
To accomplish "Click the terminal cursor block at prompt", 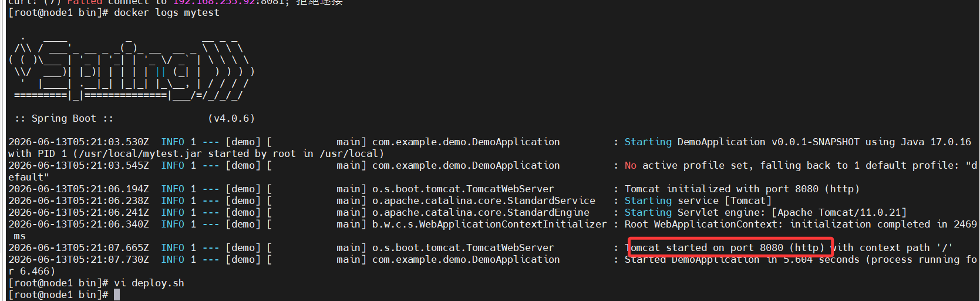I will pyautogui.click(x=117, y=295).
